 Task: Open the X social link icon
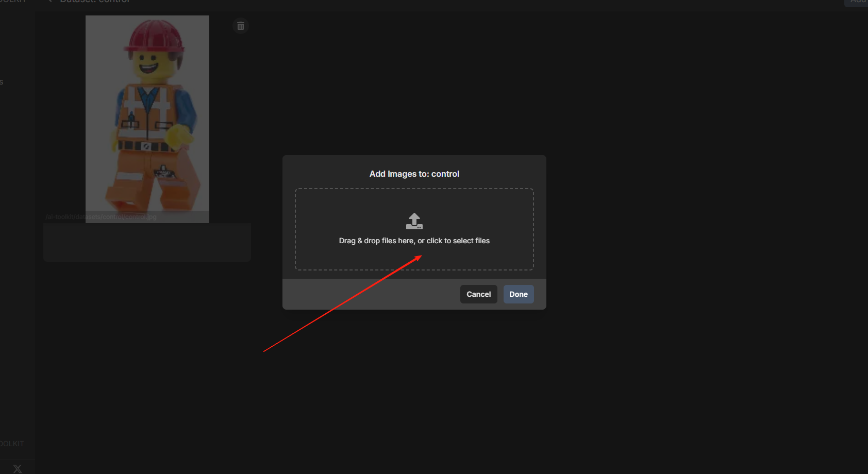18,468
